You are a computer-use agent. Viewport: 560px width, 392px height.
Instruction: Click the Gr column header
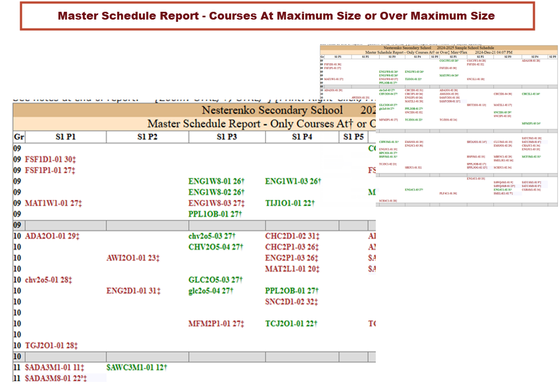point(18,137)
